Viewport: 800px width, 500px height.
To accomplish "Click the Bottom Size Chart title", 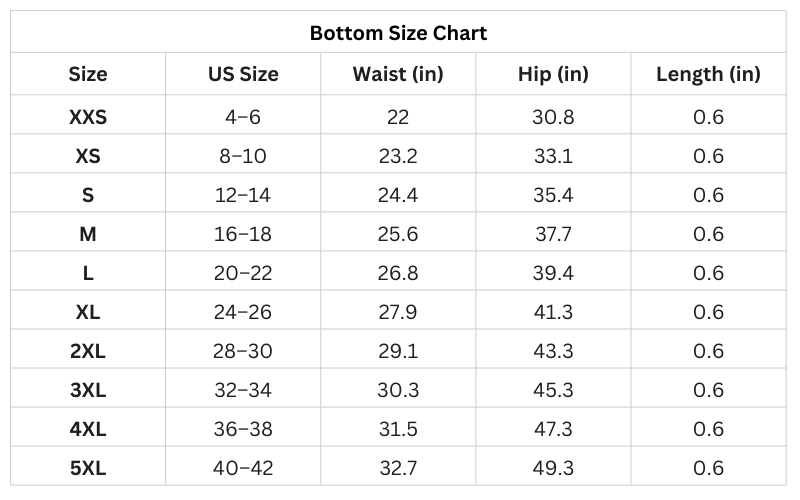I will pos(398,33).
